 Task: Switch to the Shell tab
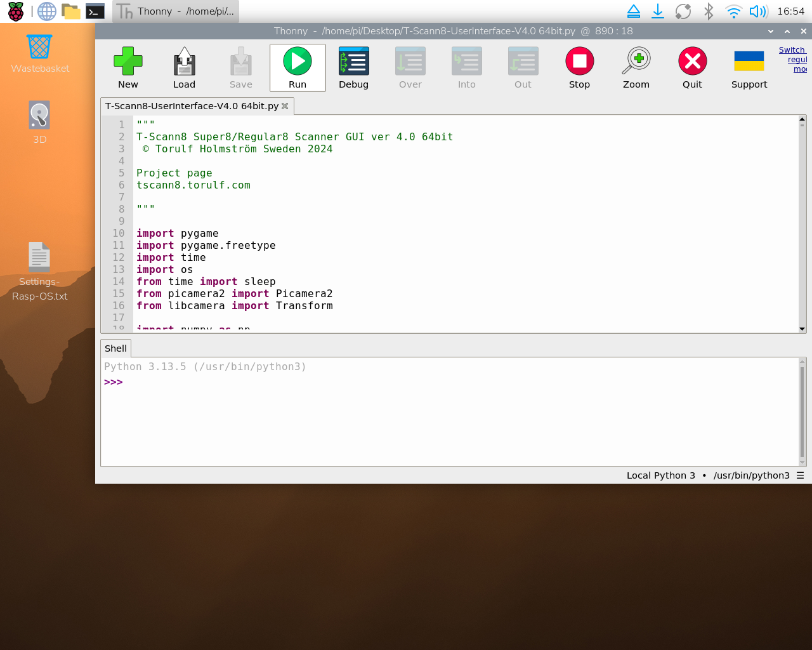[115, 348]
